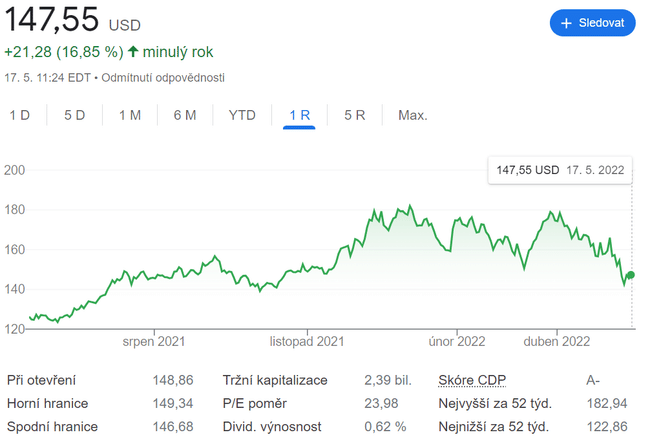Open the Skóre CDP link
The width and height of the screenshot is (650, 445).
point(472,380)
